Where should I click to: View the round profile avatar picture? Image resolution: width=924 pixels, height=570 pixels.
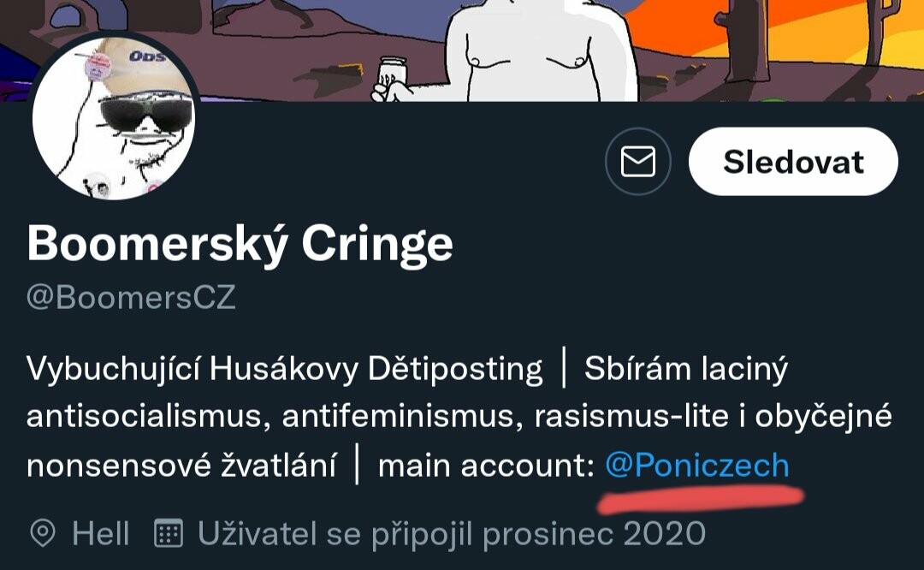[x=113, y=118]
